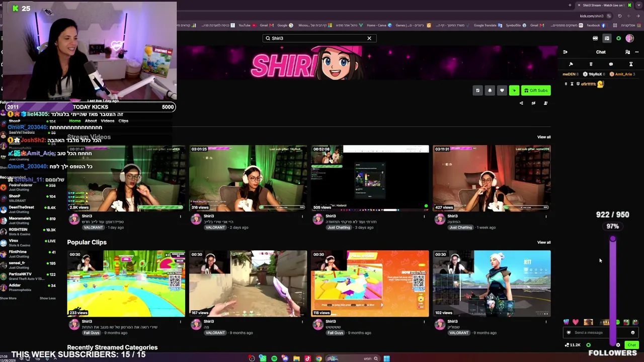Open the YouTube bookmark
Screen dimensions: 644x362
pyautogui.click(x=247, y=25)
